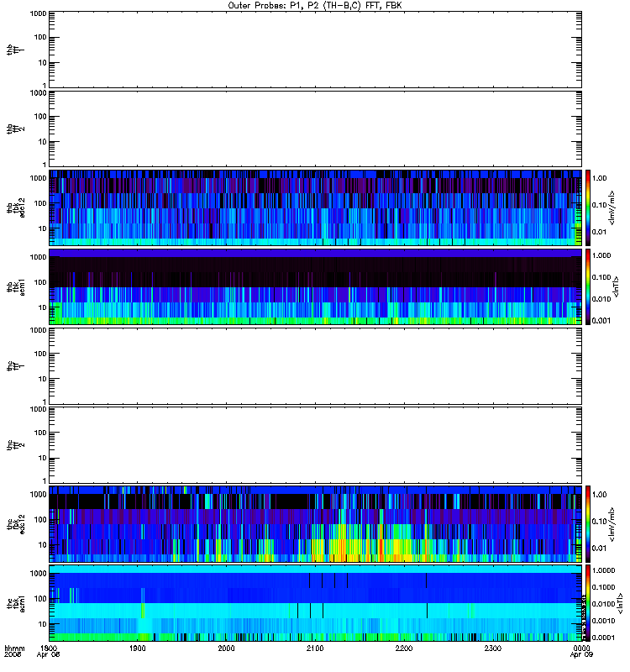Image resolution: width=630 pixels, height=672 pixels.
Task: Click '1.00' on the thb edc12 color scale
Action: point(599,178)
